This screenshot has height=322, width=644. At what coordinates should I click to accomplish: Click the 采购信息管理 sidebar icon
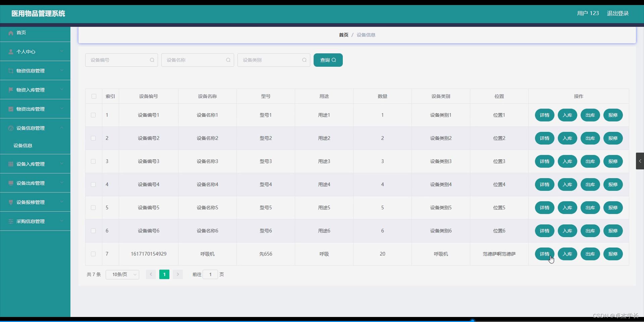point(11,221)
